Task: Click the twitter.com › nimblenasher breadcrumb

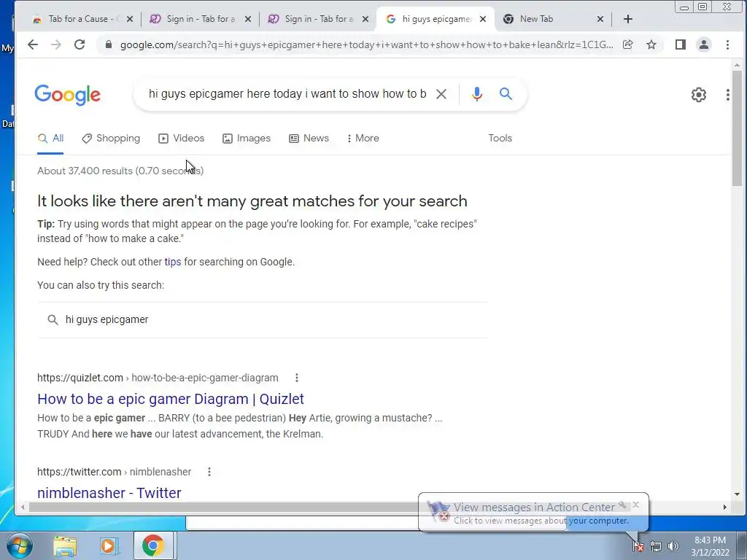Action: click(114, 472)
